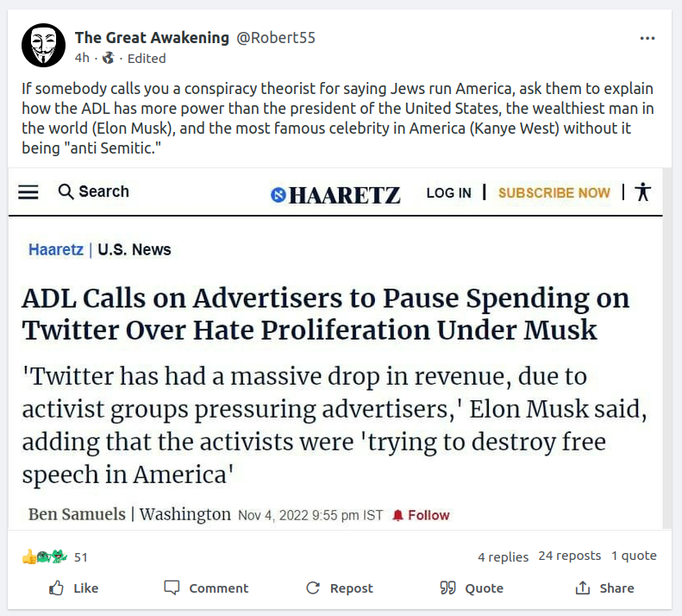Click LOG IN in Haaretz header
682x616 pixels.
pos(448,192)
